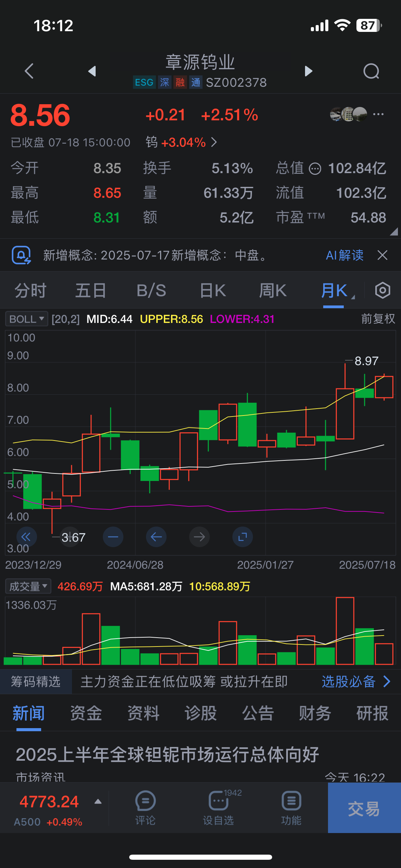Screen dimensions: 401x868
Task: Select the 公告 tab
Action: (258, 713)
